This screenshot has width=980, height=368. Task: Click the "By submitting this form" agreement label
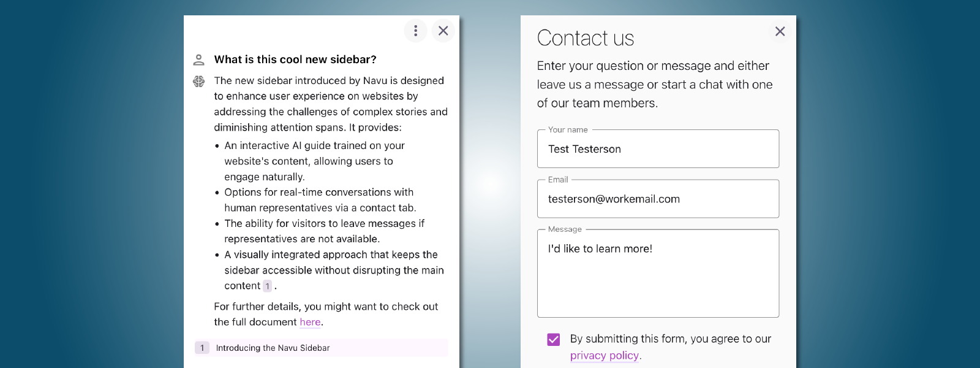click(x=670, y=339)
